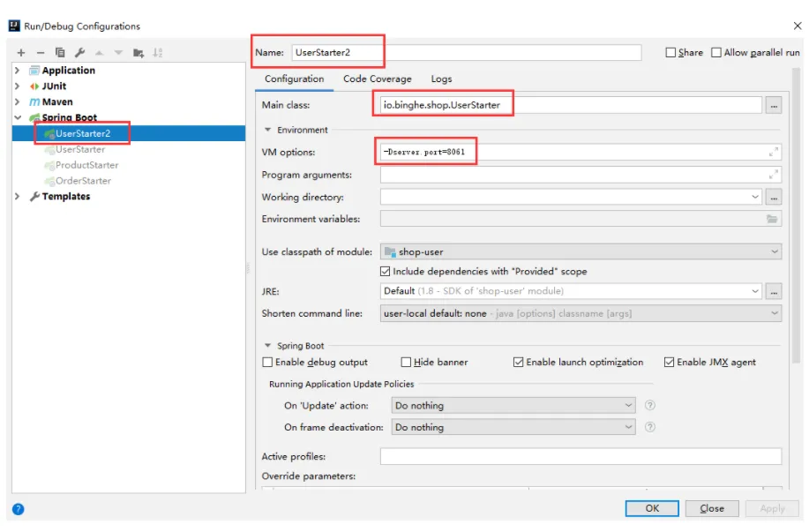Switch to the Code Coverage tab
Image resolution: width=809 pixels, height=532 pixels.
pos(378,79)
